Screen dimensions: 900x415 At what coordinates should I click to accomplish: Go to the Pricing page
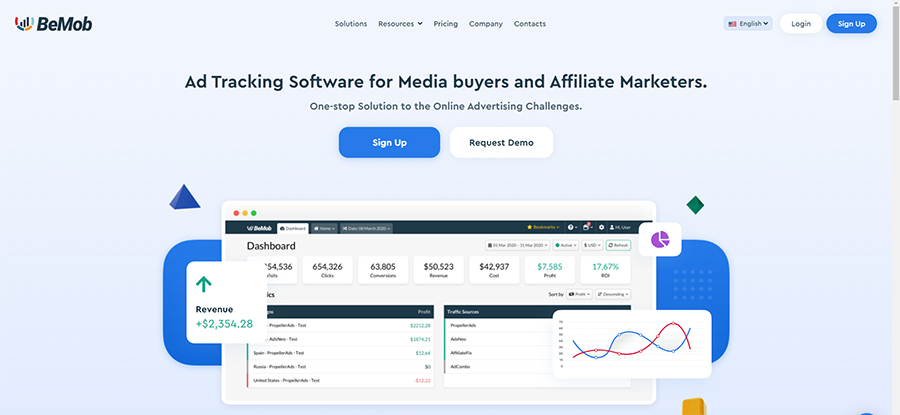[x=445, y=24]
